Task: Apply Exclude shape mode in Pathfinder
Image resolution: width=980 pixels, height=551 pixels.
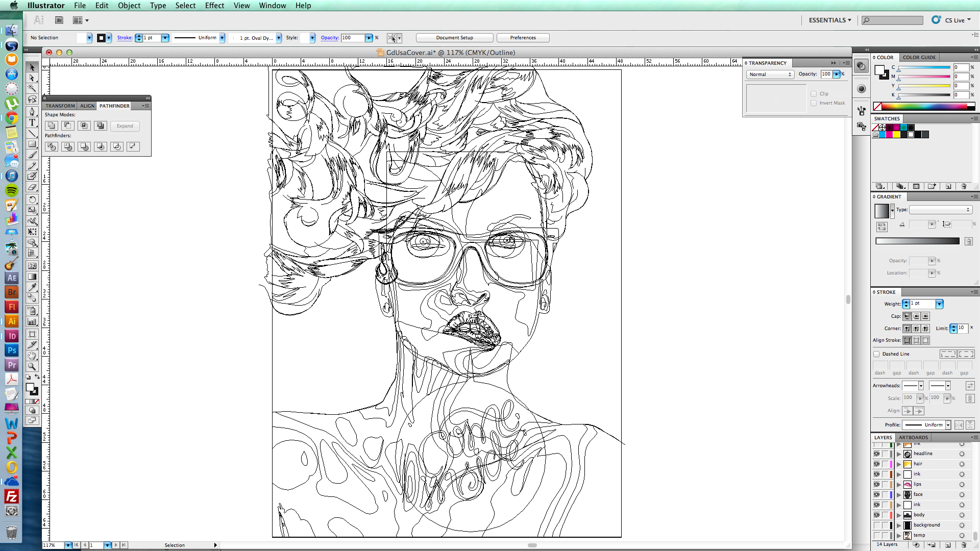Action: click(x=101, y=126)
